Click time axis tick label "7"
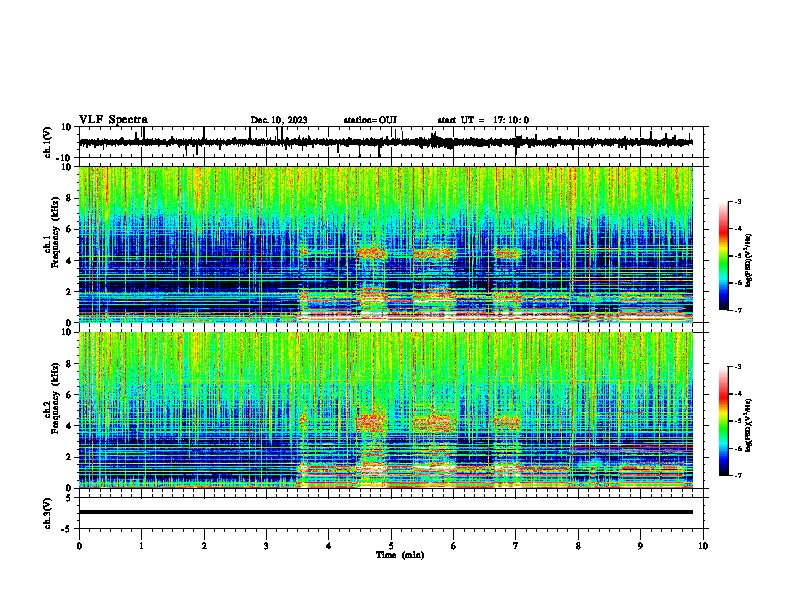Viewport: 792px width, 612px height. point(516,546)
